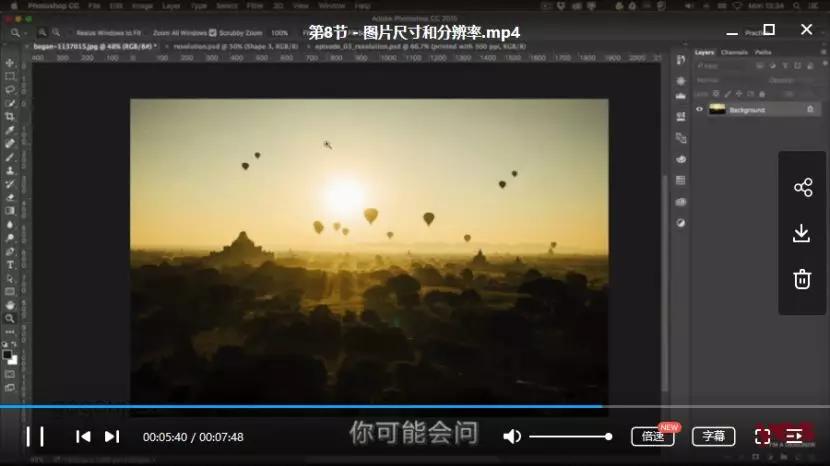Select the Rectangle shape tool
Image resolution: width=830 pixels, height=466 pixels.
pyautogui.click(x=10, y=292)
